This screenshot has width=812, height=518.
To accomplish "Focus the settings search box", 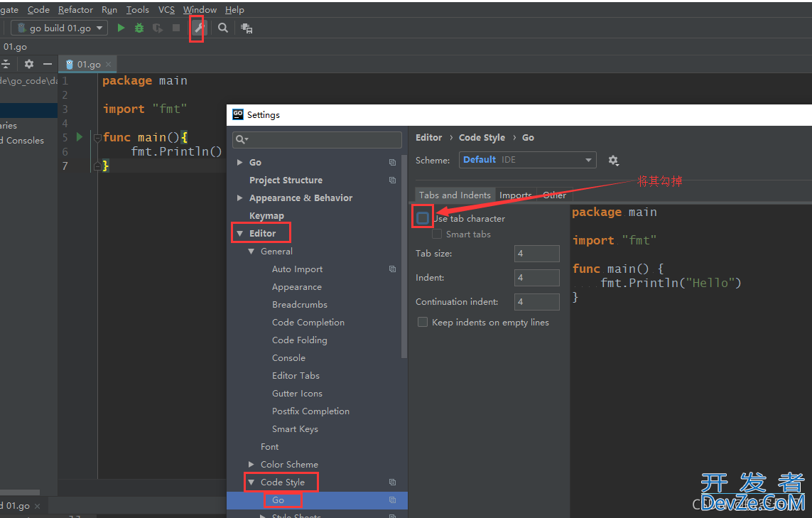I will coord(318,139).
